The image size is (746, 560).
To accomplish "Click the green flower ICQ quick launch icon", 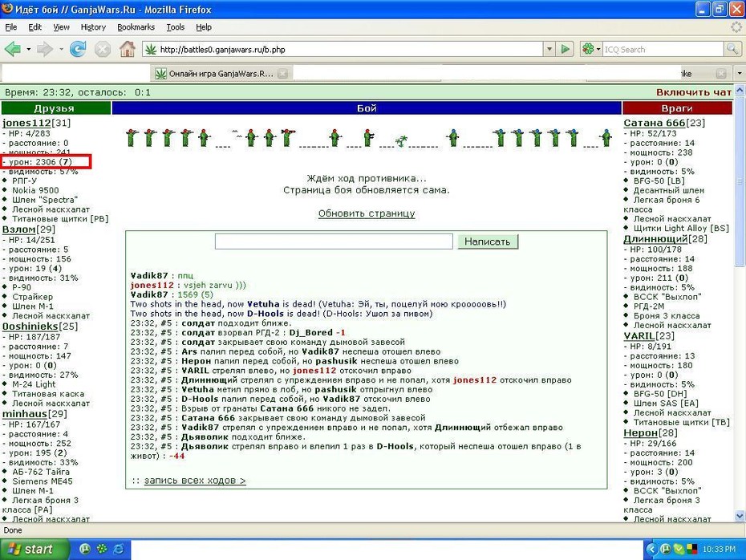I will pos(102,549).
